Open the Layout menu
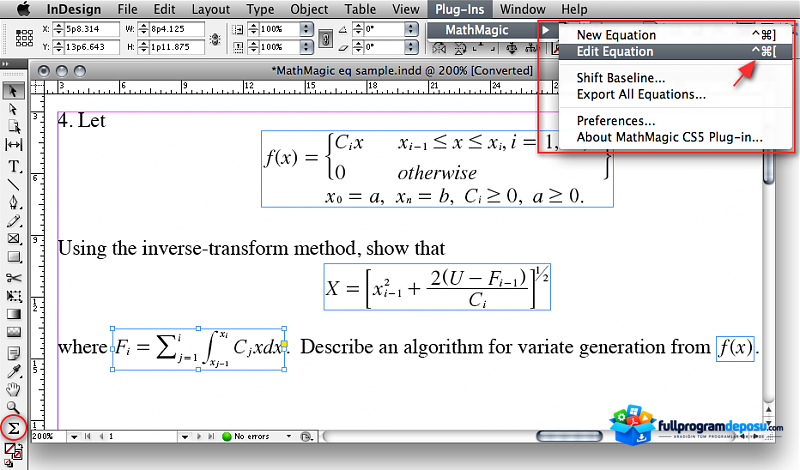The width and height of the screenshot is (800, 470). coord(211,9)
